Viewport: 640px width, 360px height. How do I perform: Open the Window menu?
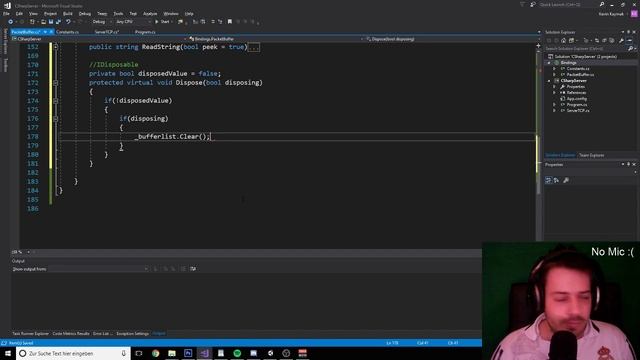click(x=171, y=13)
